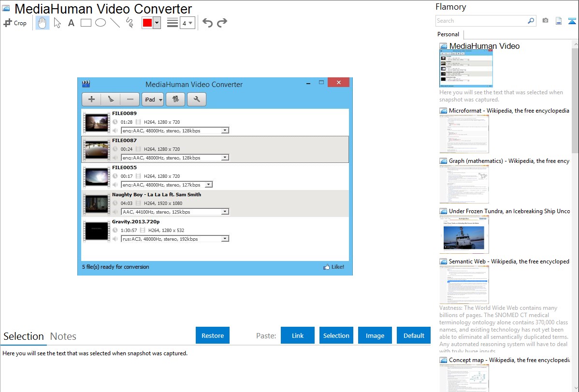
Task: Expand the audio track dropdown for FILE0055
Action: point(208,184)
